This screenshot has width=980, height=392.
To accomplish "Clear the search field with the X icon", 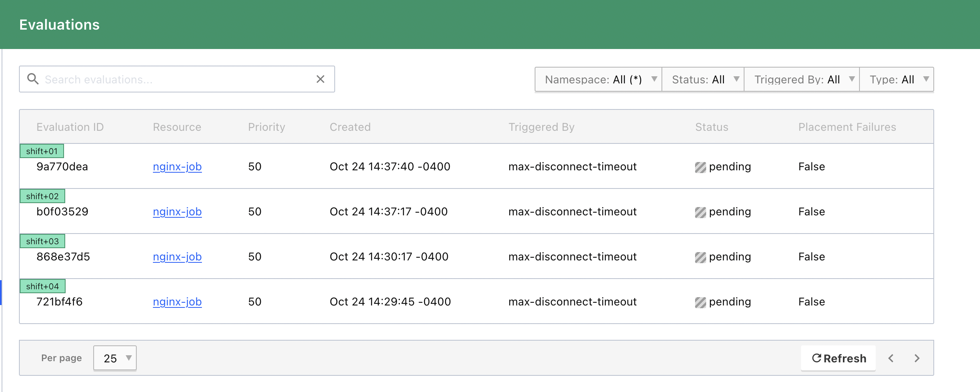I will 320,79.
